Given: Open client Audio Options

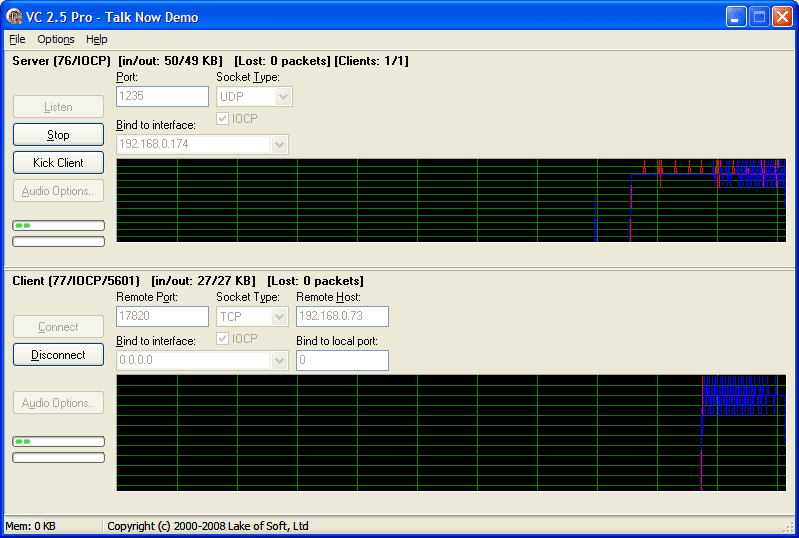Looking at the screenshot, I should click(x=58, y=403).
